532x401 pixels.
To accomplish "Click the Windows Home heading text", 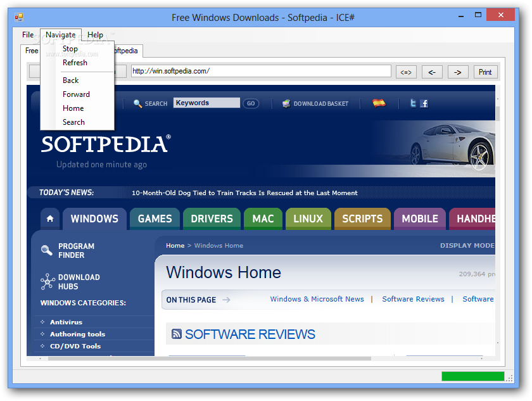I will [224, 272].
